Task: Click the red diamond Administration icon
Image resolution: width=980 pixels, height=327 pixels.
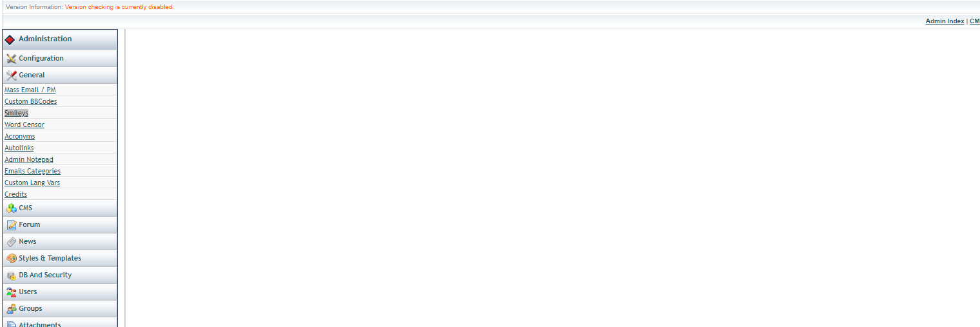Action: click(10, 39)
